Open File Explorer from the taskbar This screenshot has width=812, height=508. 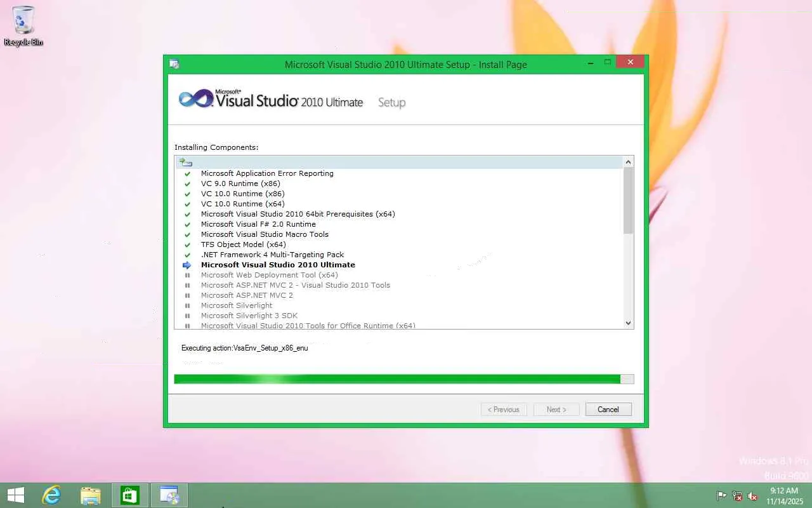pyautogui.click(x=91, y=495)
